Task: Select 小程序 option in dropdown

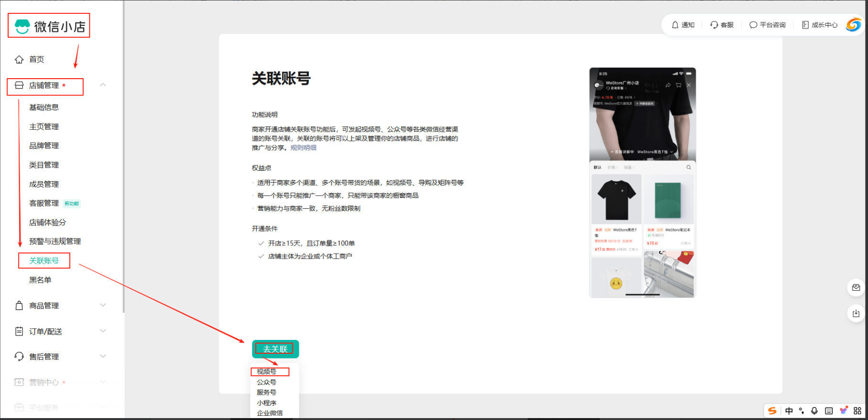Action: (x=267, y=403)
